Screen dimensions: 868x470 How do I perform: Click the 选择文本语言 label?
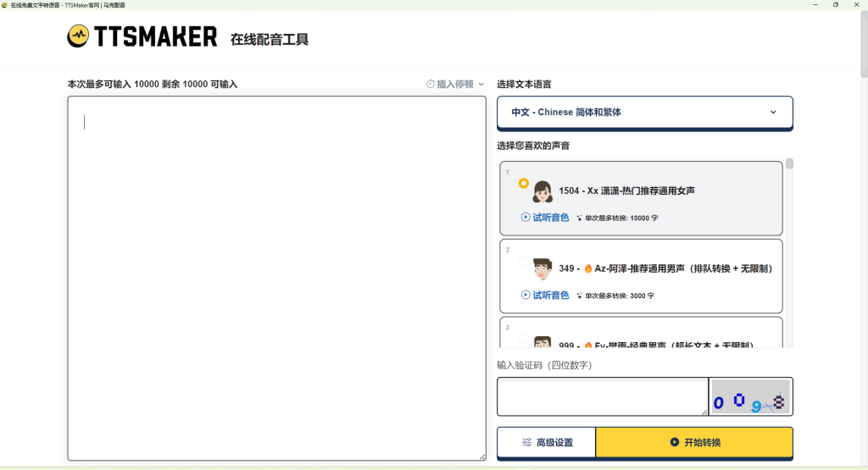point(524,84)
